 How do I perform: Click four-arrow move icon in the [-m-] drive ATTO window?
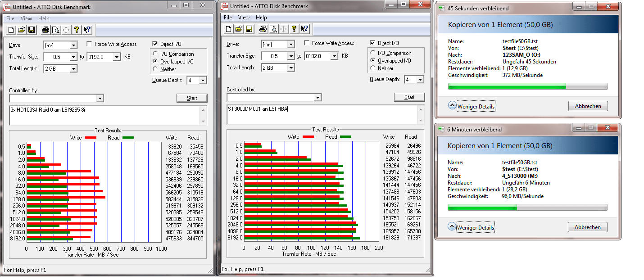point(283,29)
